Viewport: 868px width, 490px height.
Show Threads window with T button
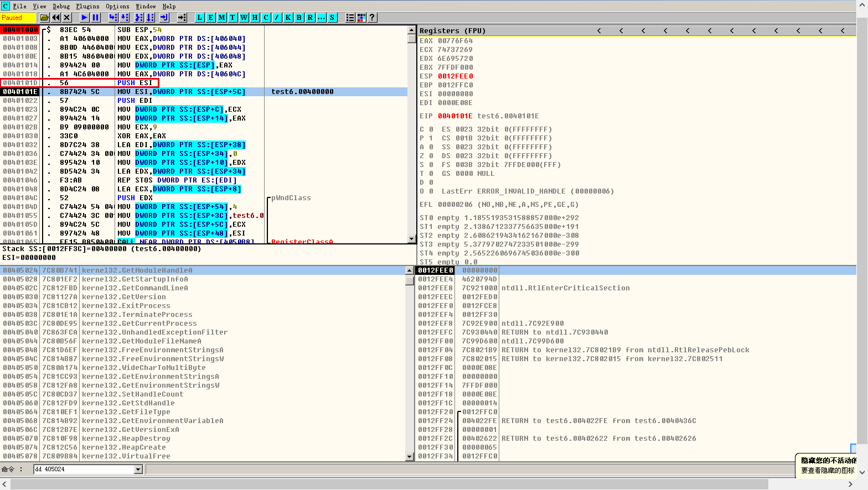[x=232, y=18]
